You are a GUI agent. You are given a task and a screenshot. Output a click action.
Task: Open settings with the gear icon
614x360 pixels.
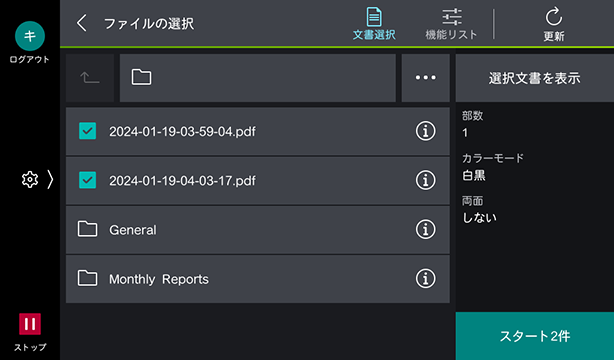(30, 179)
